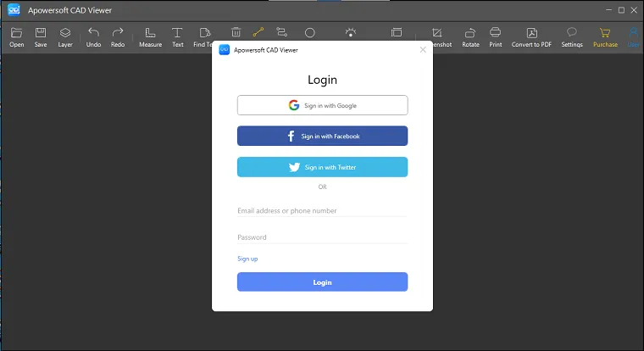This screenshot has height=351, width=644.
Task: Select the yellow line drawing tool
Action: (258, 32)
